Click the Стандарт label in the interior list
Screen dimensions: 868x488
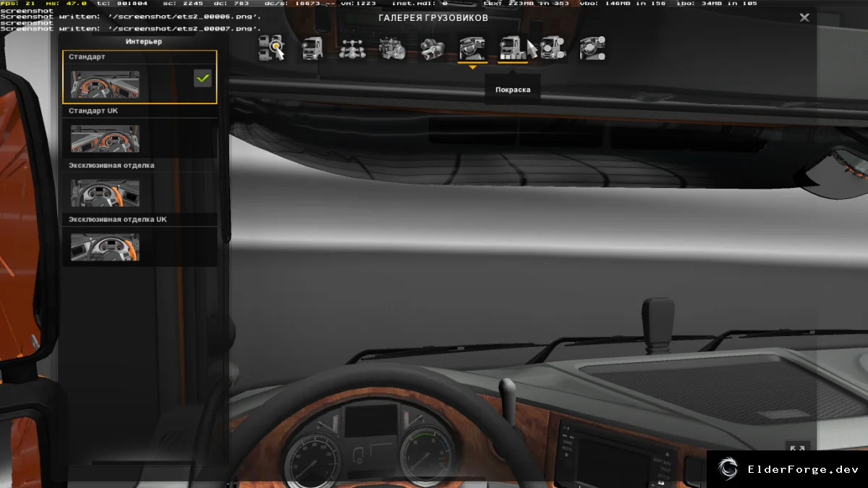88,56
